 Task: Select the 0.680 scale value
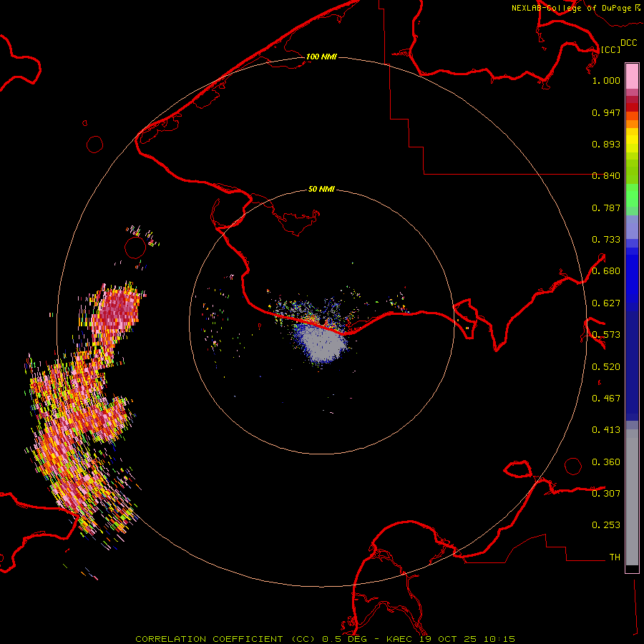(606, 271)
